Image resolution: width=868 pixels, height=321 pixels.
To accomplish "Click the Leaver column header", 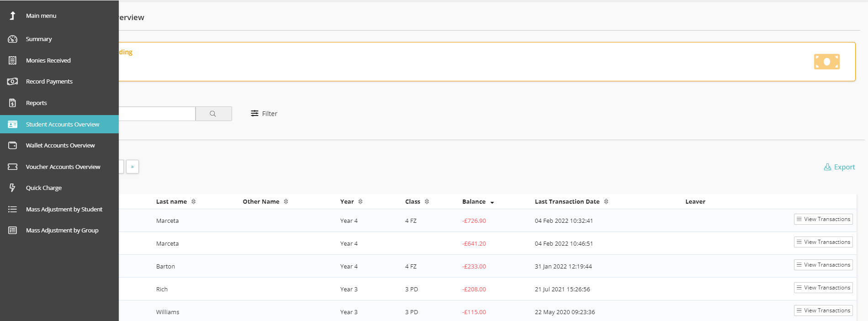I will tap(695, 202).
